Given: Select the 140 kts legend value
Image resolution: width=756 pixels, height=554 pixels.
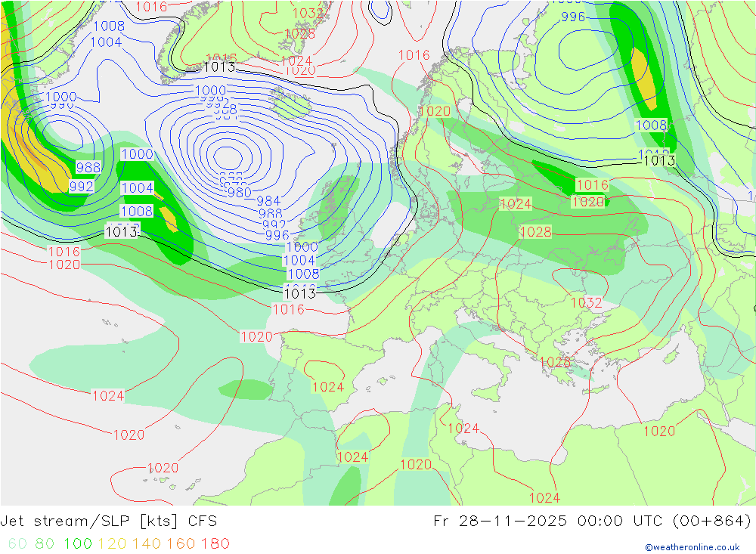Looking at the screenshot, I should click(147, 543).
